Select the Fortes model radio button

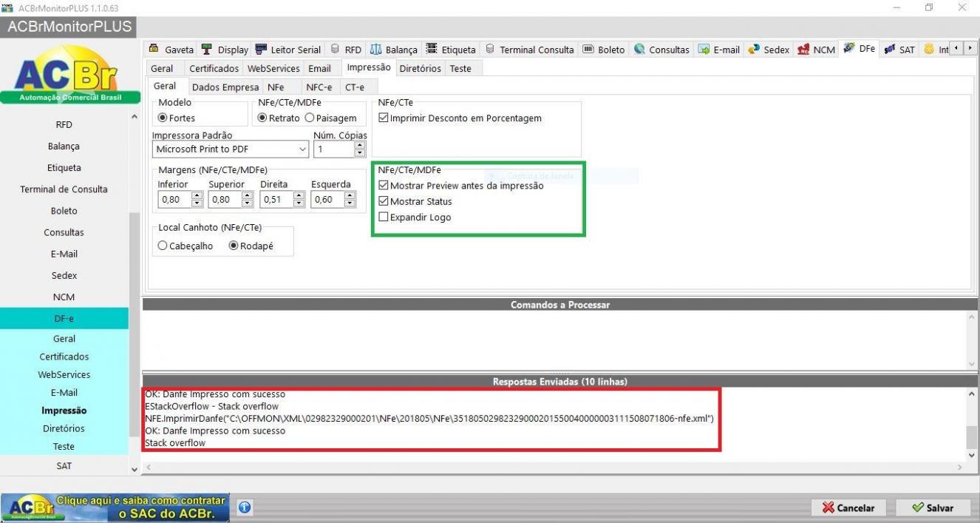coord(177,118)
